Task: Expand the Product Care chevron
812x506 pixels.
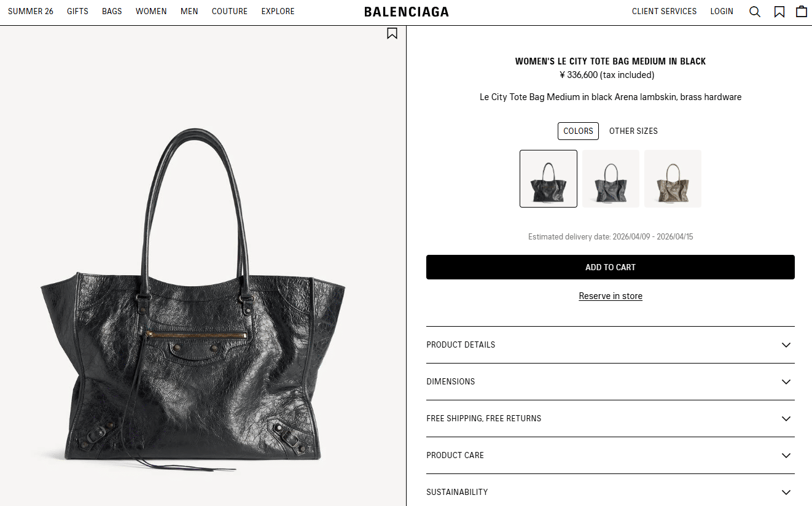Action: tap(786, 455)
